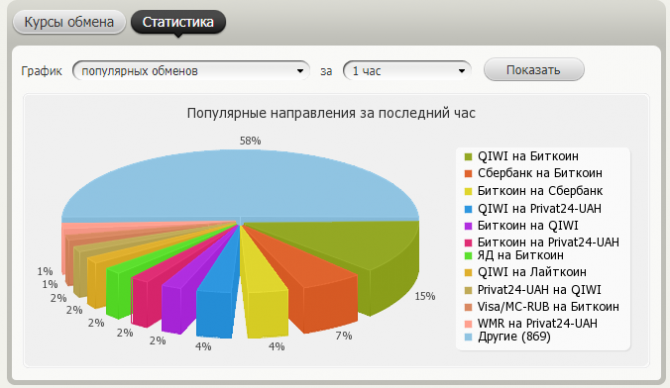Select the Privat24-UAH на QIWI legend label

click(539, 290)
